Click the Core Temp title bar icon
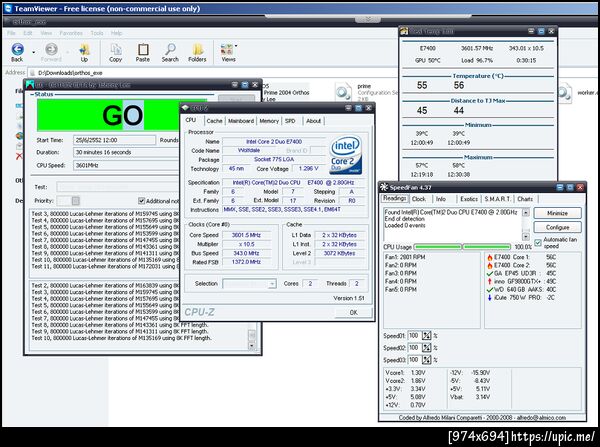Screen dimensions: 600x447 pyautogui.click(x=404, y=31)
